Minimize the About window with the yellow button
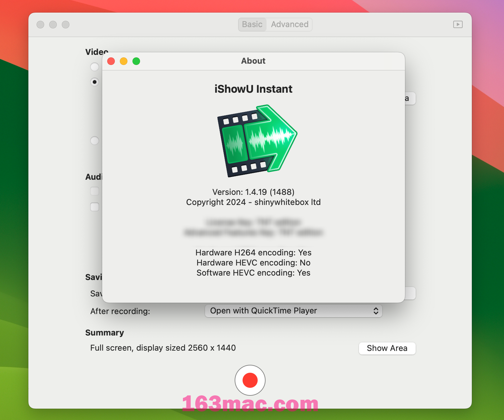The width and height of the screenshot is (504, 420). (124, 61)
